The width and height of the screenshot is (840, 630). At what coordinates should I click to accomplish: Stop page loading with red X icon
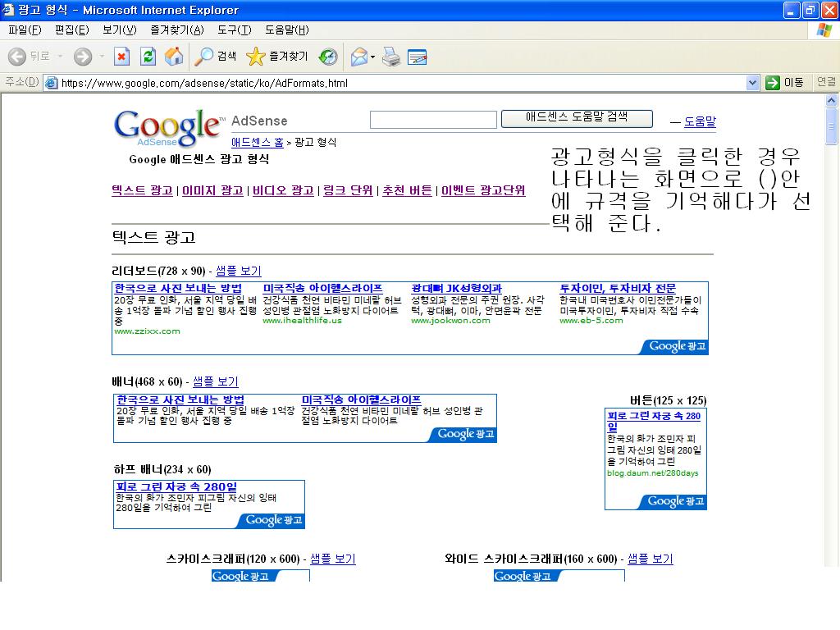(121, 57)
